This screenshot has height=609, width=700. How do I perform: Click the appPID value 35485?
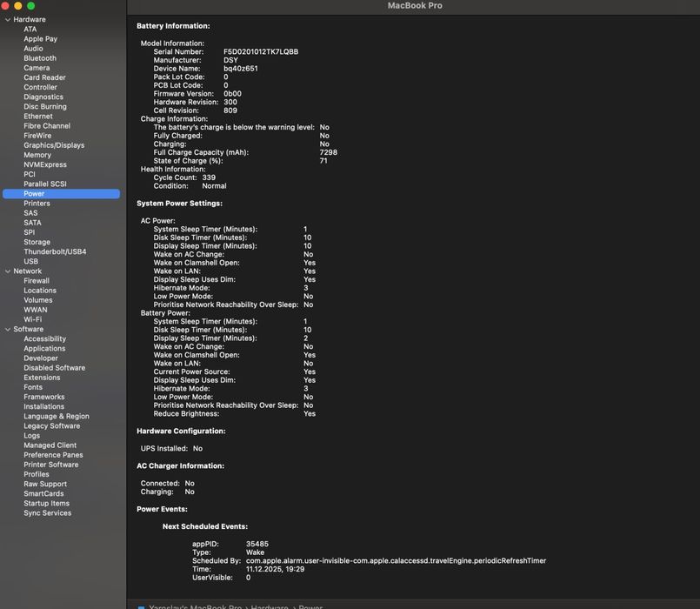pos(257,545)
